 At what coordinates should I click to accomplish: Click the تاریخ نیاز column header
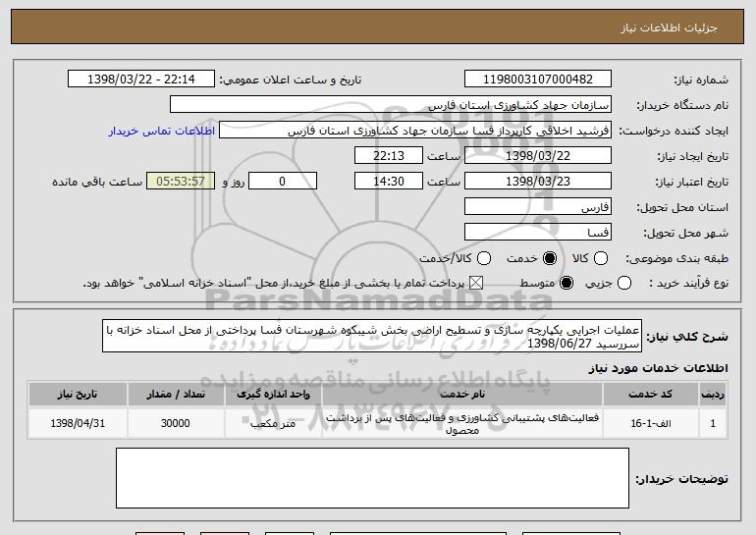(78, 395)
